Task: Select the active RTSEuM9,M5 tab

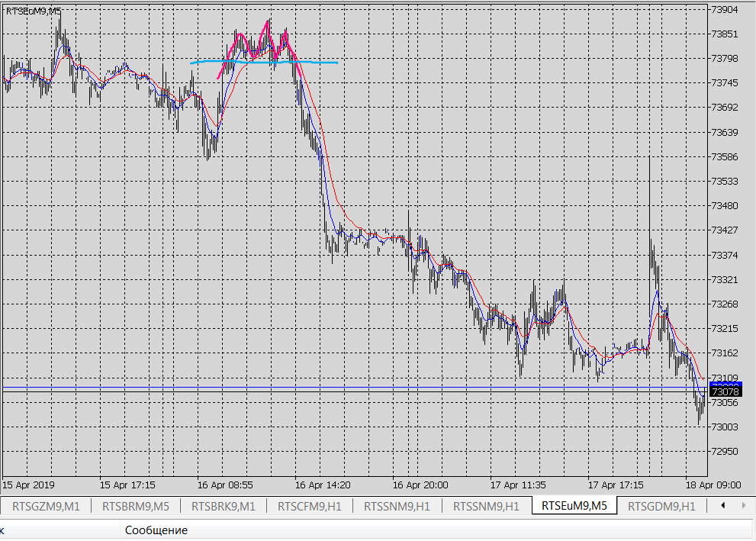Action: click(x=574, y=506)
